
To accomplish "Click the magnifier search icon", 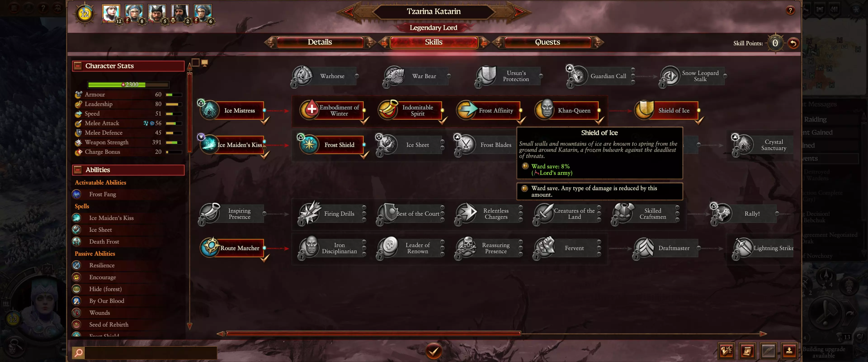I will [x=78, y=353].
